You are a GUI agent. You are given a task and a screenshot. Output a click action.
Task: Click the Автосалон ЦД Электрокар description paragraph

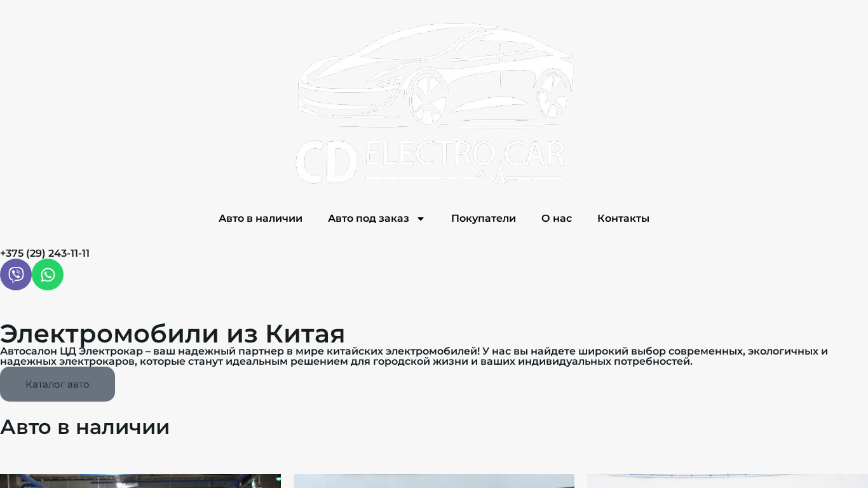(414, 356)
